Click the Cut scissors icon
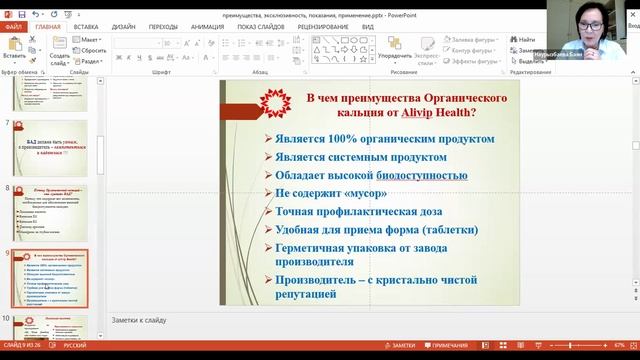This screenshot has height=360, width=640. 32,39
